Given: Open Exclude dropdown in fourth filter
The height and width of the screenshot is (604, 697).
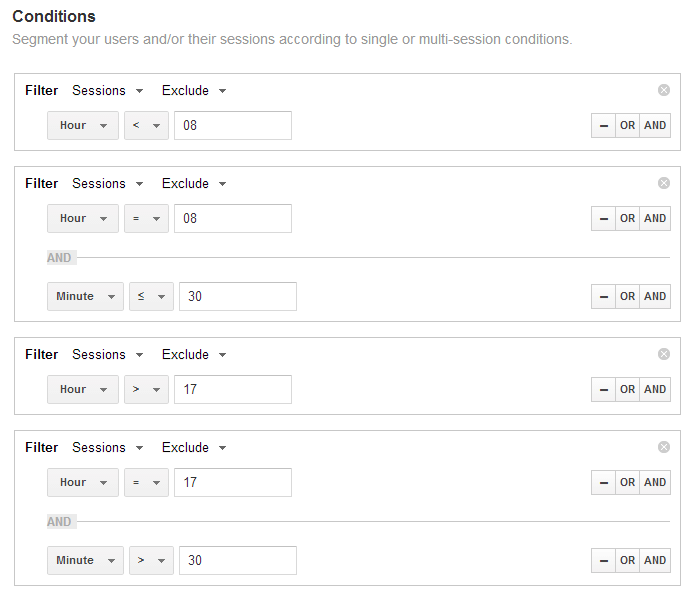Looking at the screenshot, I should point(194,447).
